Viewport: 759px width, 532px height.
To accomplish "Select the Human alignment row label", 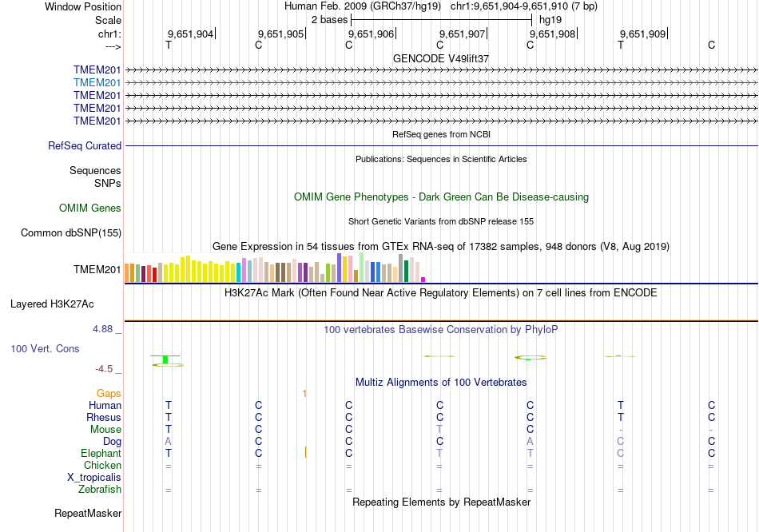I will click(105, 406).
